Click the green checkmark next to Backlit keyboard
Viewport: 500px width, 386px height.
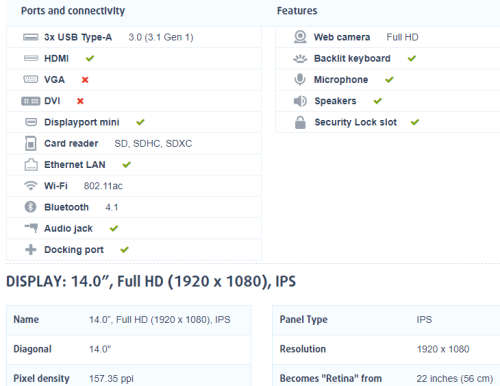(412, 58)
